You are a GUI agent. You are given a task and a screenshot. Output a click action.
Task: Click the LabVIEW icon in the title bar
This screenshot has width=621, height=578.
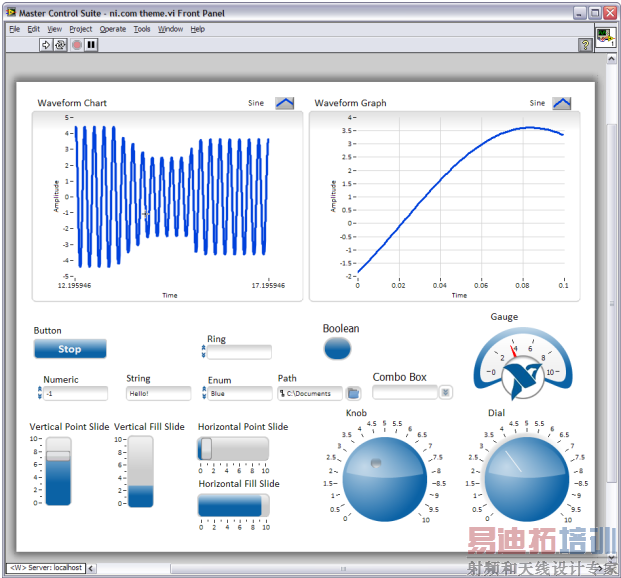click(x=11, y=13)
